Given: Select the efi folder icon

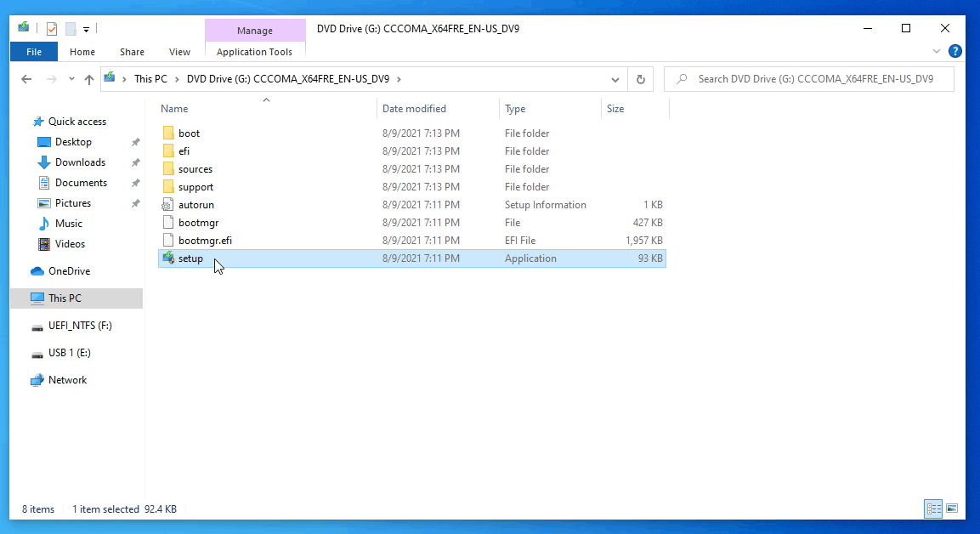Looking at the screenshot, I should click(x=168, y=151).
